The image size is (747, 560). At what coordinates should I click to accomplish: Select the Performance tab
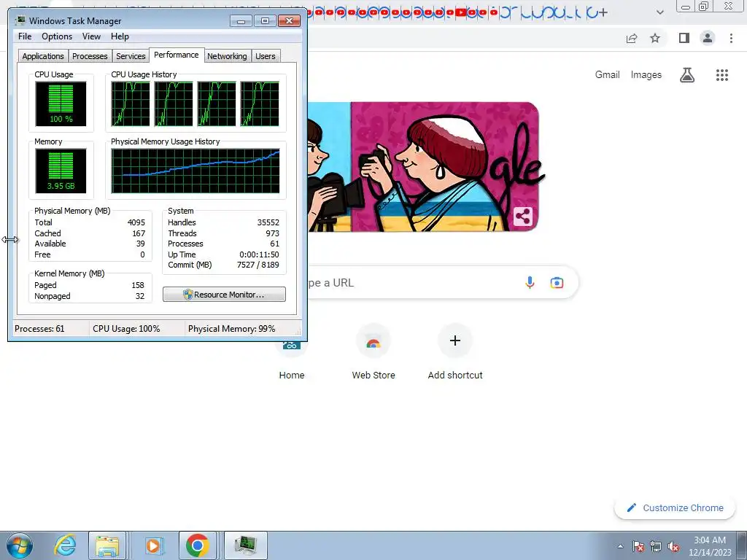(177, 55)
